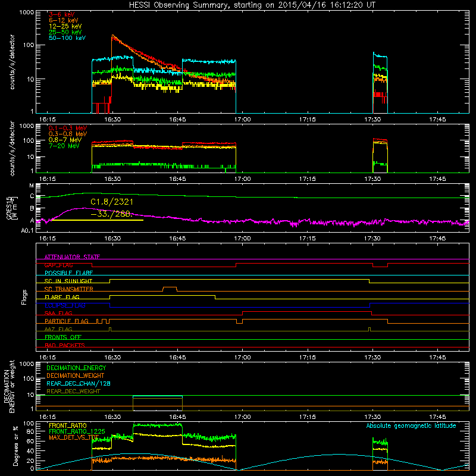Click the 16:45 tick label under the MeV panel
Screen dimensions: 476x476
(177, 179)
